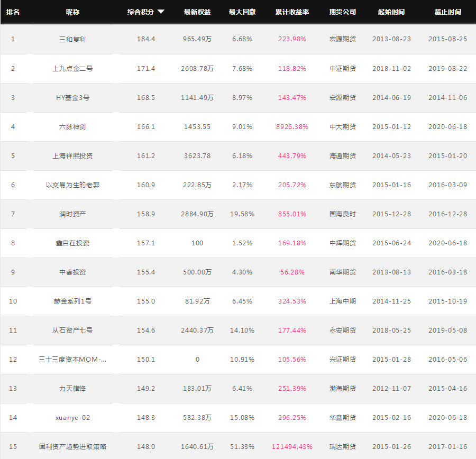Open 固利资产趋势进取策略 profile
The image size is (476, 459).
[72, 446]
